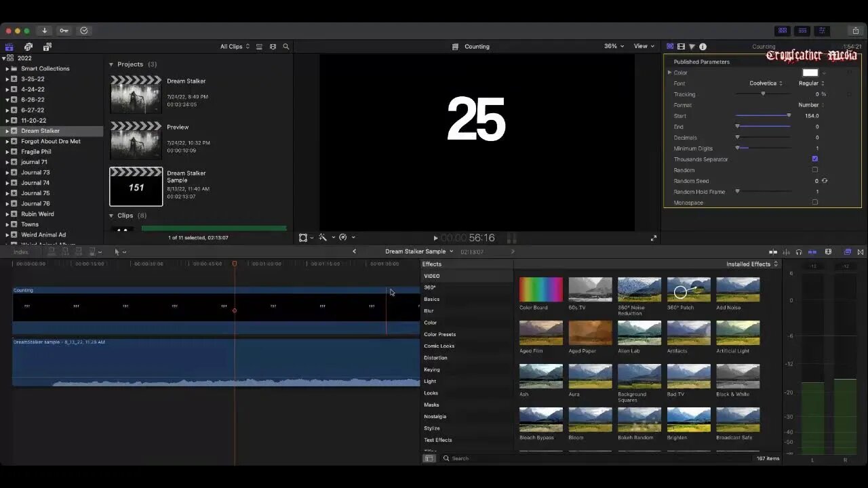Adjust the Start value slider
The image size is (868, 488).
pos(763,116)
